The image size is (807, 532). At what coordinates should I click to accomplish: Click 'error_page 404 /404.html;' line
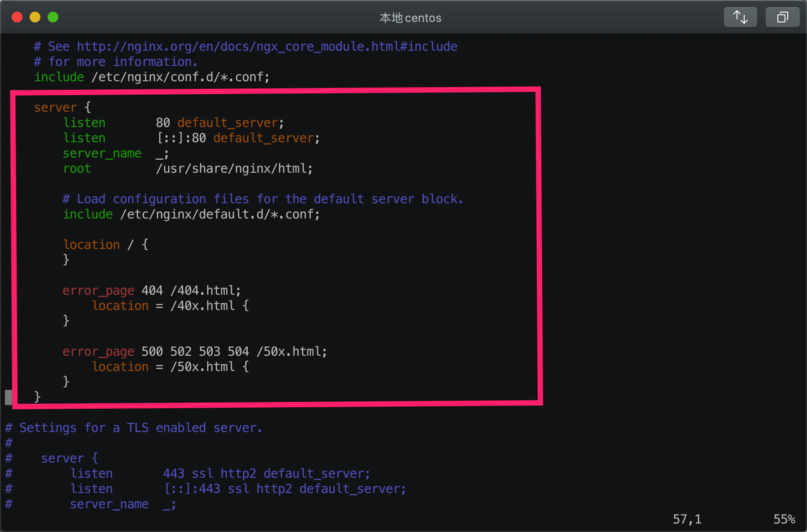pos(152,291)
